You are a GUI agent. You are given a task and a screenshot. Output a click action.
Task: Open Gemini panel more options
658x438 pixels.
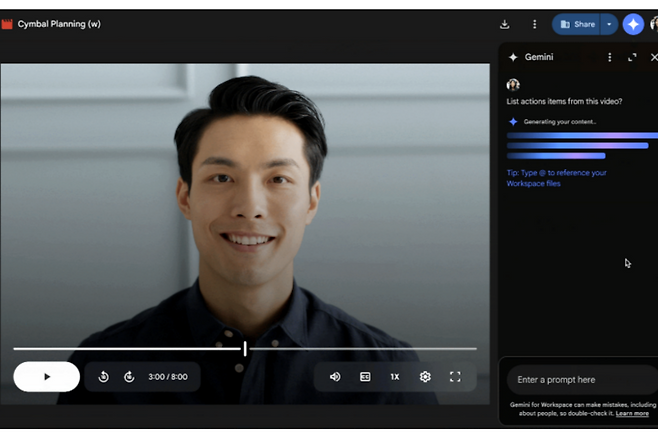pos(610,58)
